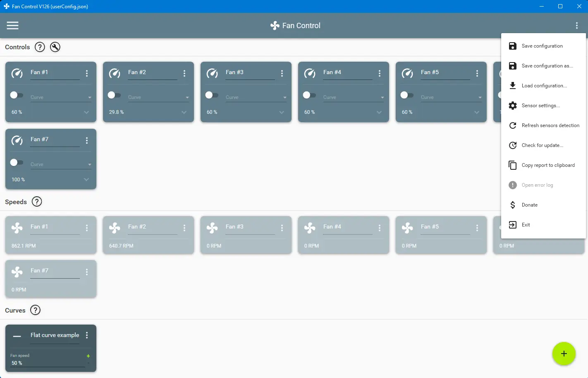Click the gauge icon on Fan #1 control card
This screenshot has height=378, width=588.
17,73
